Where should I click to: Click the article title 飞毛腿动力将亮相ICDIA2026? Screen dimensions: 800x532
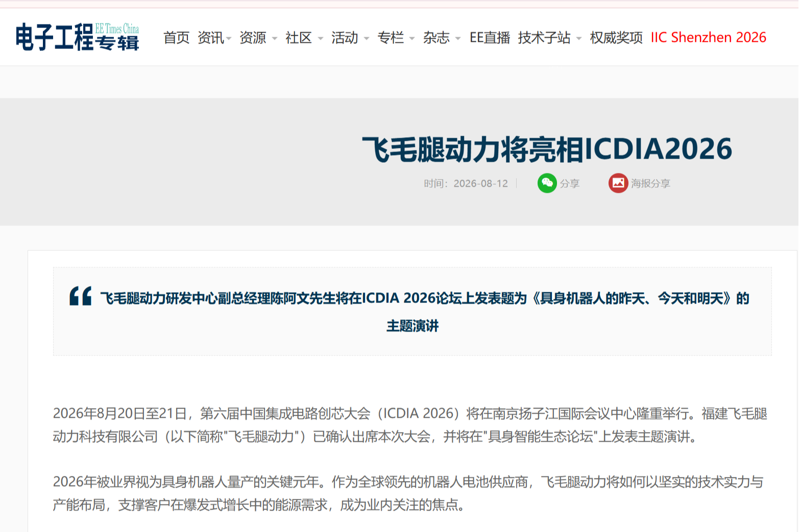tap(547, 149)
